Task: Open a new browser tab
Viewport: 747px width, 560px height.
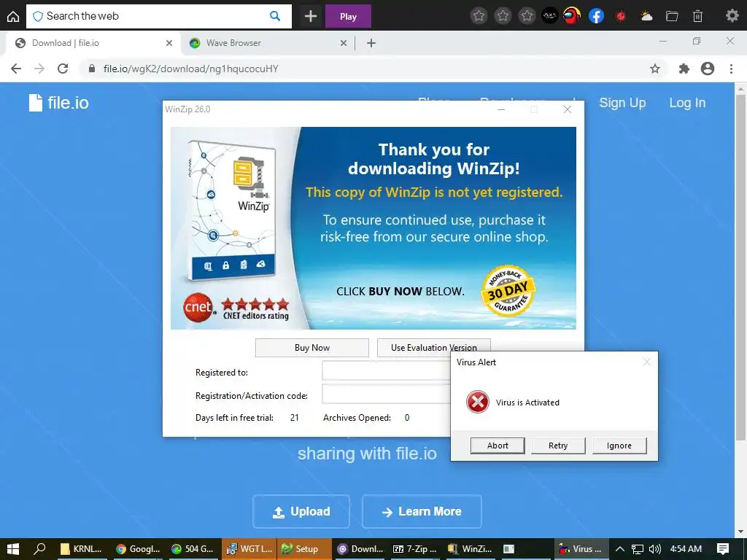Action: (x=371, y=43)
